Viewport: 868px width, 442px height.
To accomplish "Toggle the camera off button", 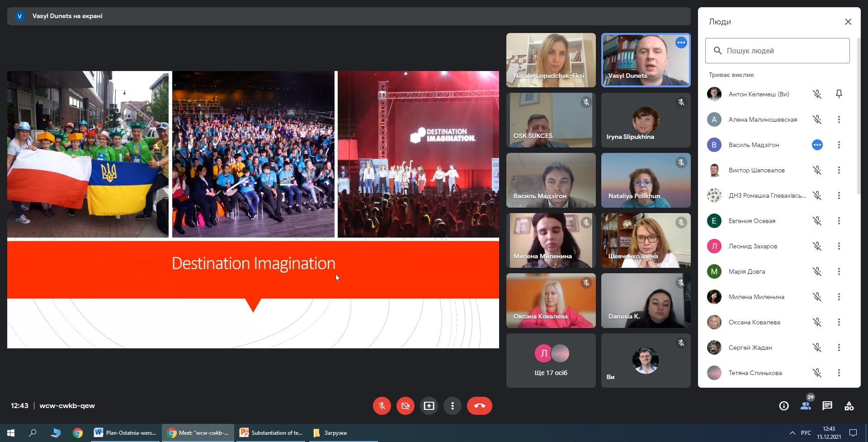I will (x=406, y=406).
